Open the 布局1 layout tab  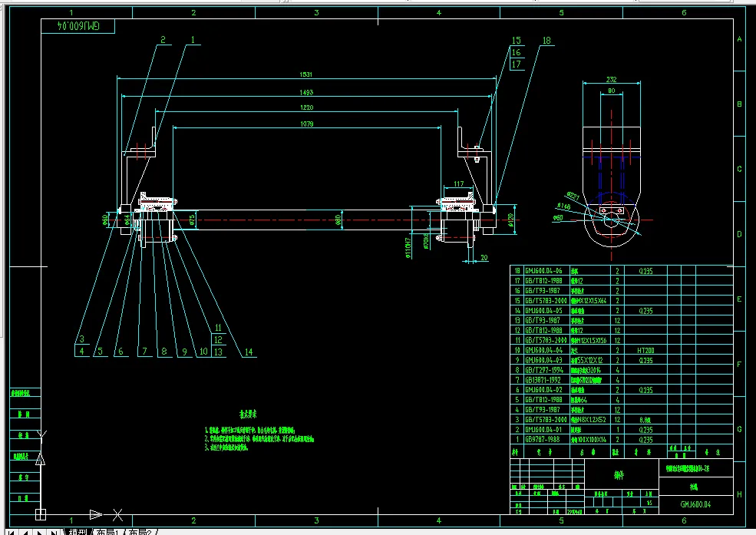(x=107, y=532)
